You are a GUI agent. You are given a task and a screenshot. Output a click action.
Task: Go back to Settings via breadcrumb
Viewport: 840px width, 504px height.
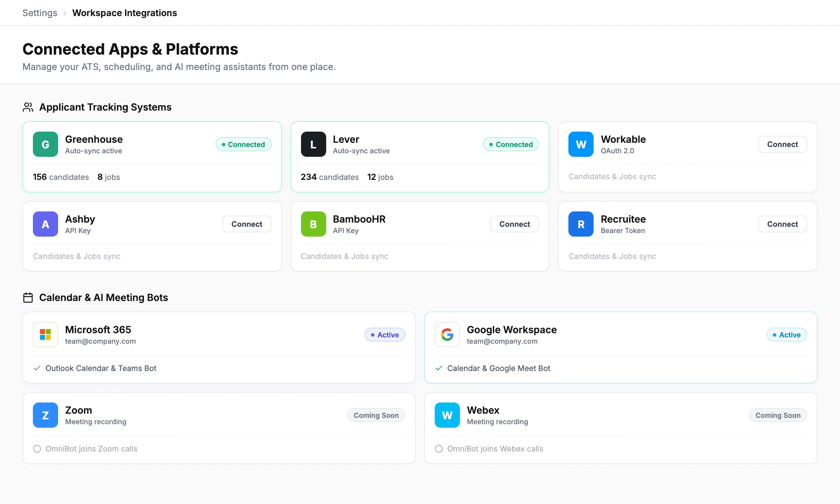click(40, 13)
